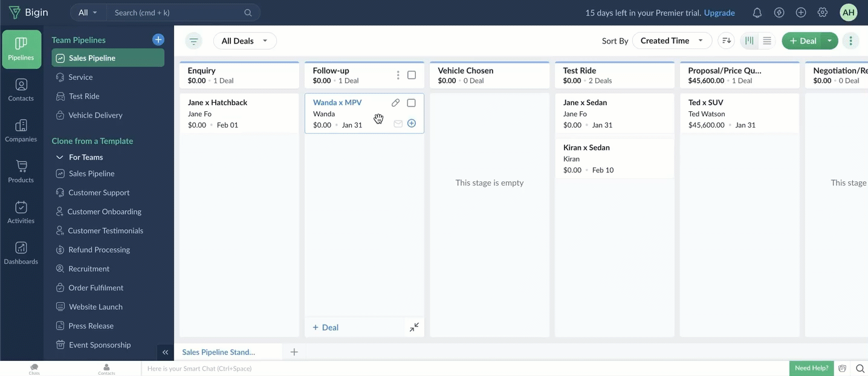
Task: Open the Wanda x MPV deal title
Action: [337, 102]
